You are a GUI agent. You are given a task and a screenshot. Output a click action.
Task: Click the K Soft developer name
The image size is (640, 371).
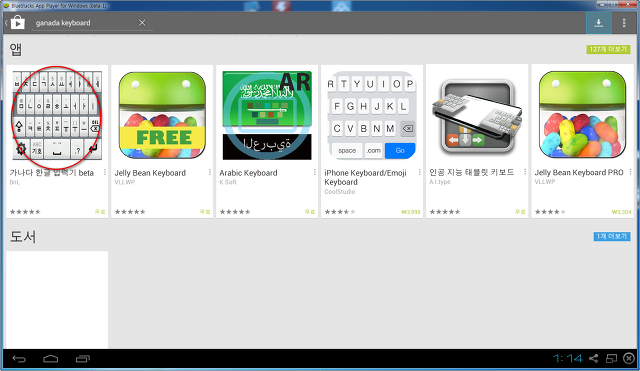point(228,182)
